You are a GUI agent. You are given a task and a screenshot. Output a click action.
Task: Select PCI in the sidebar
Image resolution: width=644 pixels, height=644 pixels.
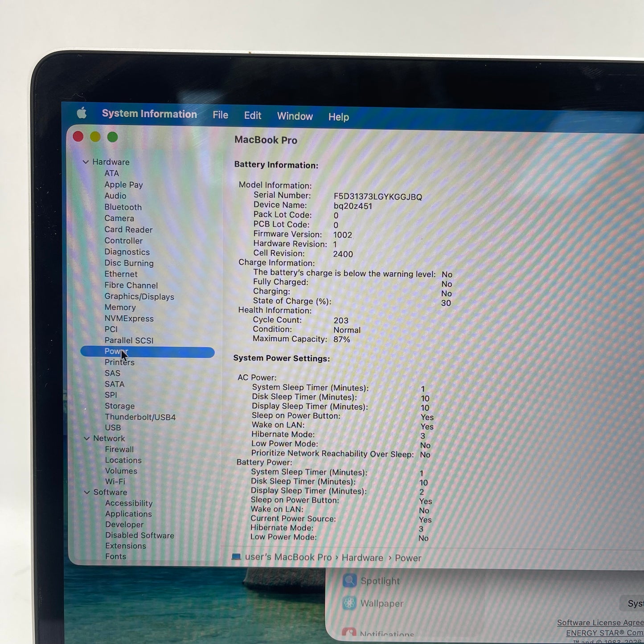111,329
